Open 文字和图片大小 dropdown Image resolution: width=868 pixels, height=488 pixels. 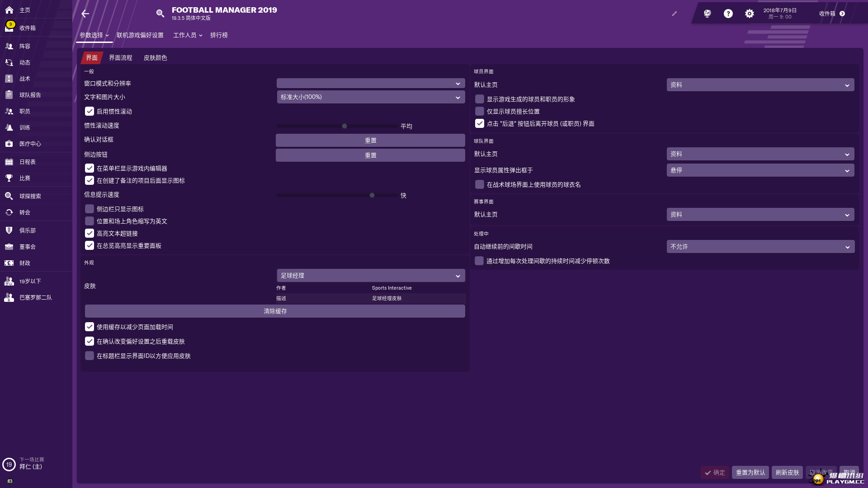click(x=370, y=97)
